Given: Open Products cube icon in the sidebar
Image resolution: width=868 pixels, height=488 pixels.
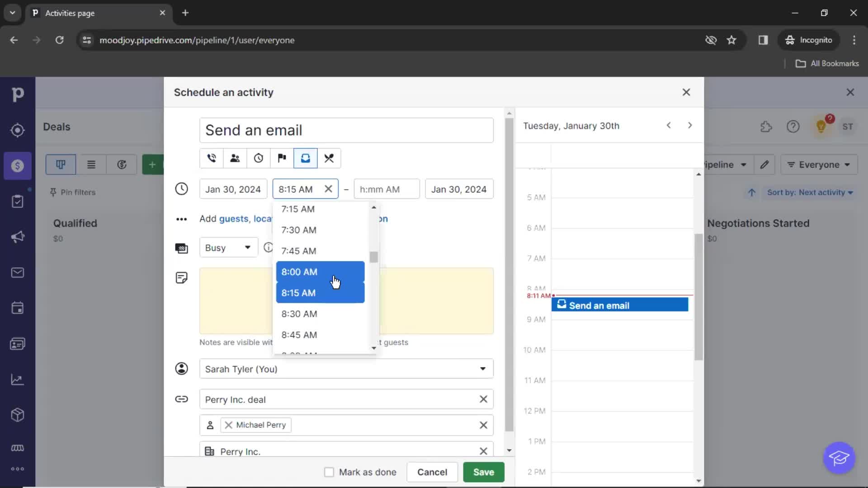Looking at the screenshot, I should click(18, 415).
